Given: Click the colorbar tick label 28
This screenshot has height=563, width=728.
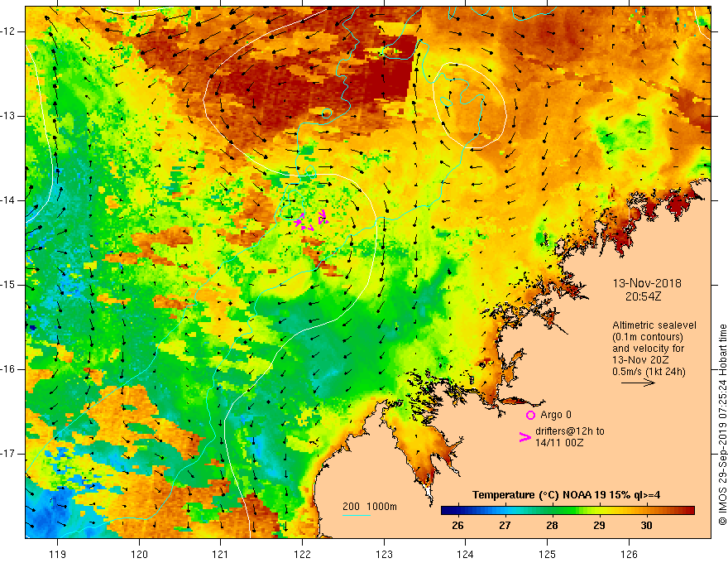Looking at the screenshot, I should (x=552, y=526).
